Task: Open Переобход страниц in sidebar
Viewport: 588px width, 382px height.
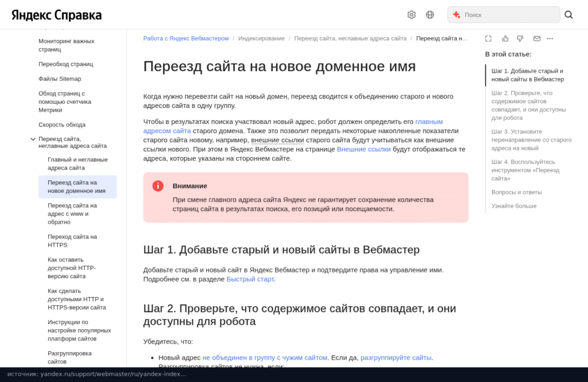Action: [65, 64]
